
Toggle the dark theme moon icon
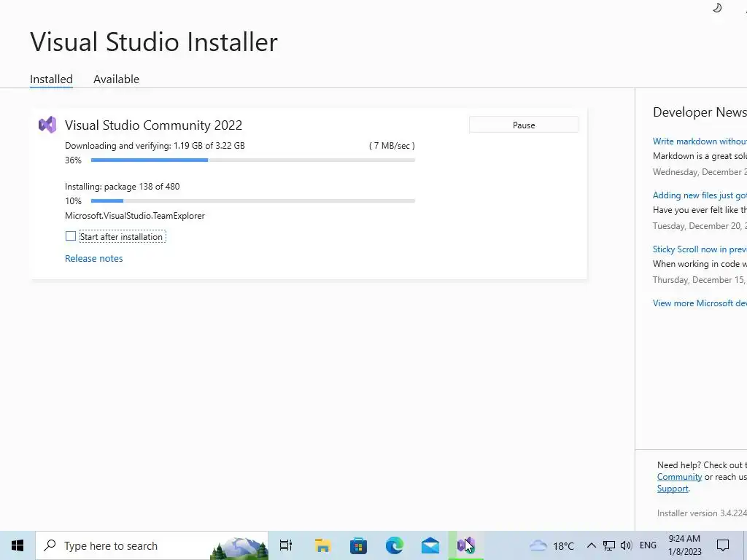pos(717,7)
